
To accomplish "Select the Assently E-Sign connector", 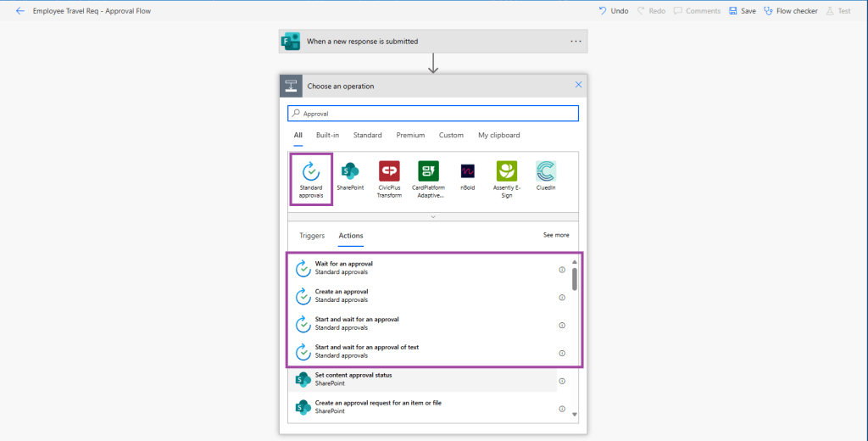I will pos(507,172).
